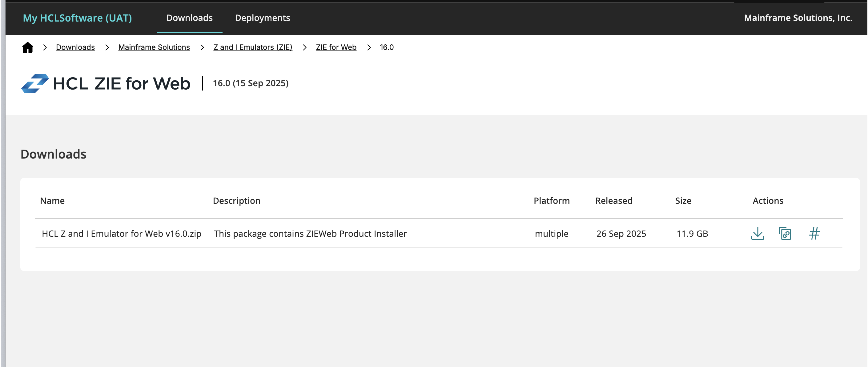Download the ZIE for Web zip file

(x=757, y=233)
